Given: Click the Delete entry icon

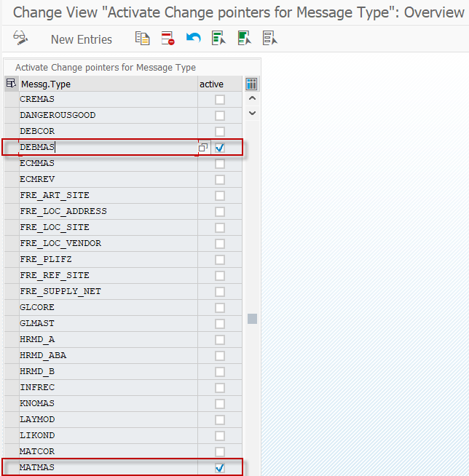Looking at the screenshot, I should (167, 39).
